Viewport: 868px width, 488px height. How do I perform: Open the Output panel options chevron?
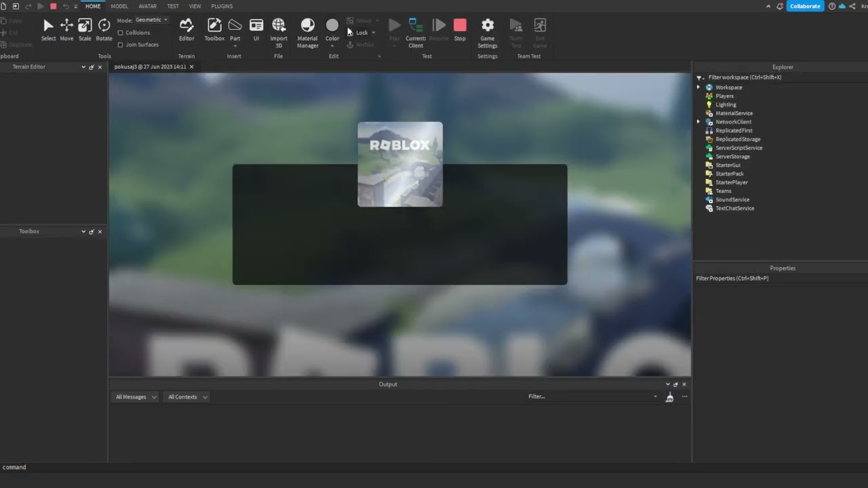coord(667,384)
